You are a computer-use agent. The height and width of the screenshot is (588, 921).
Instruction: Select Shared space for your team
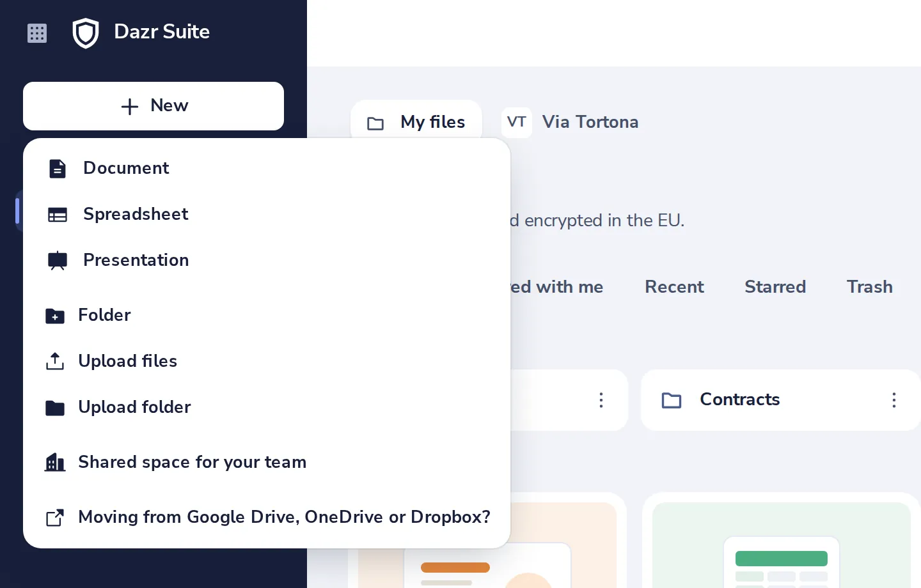267,462
